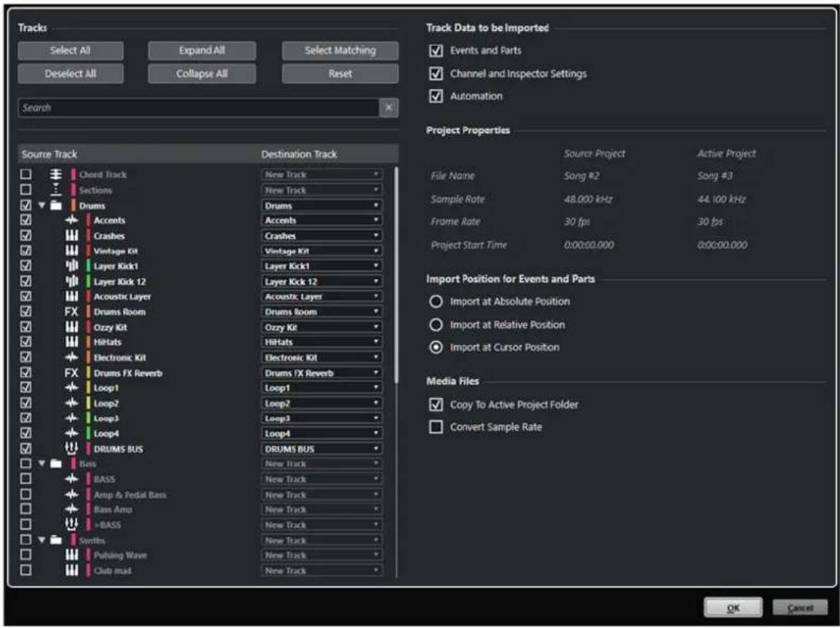
Task: Collapse the Bass folder triangle
Action: (x=42, y=463)
